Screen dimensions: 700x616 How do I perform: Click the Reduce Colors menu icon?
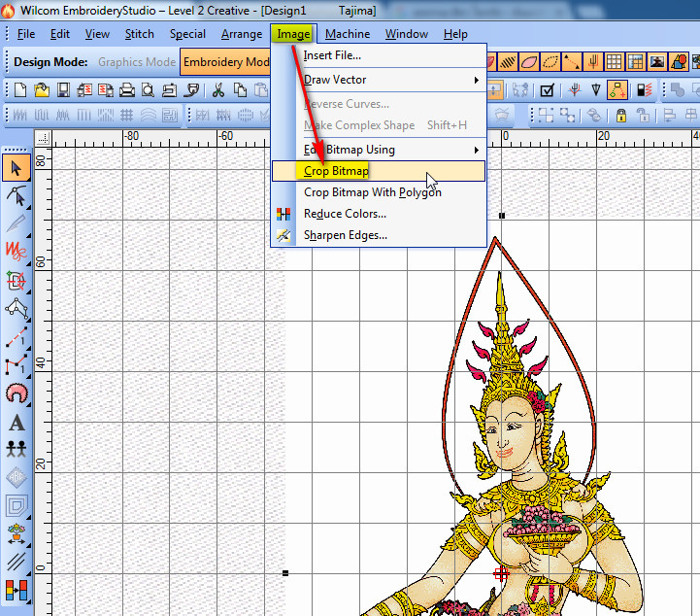pyautogui.click(x=283, y=214)
